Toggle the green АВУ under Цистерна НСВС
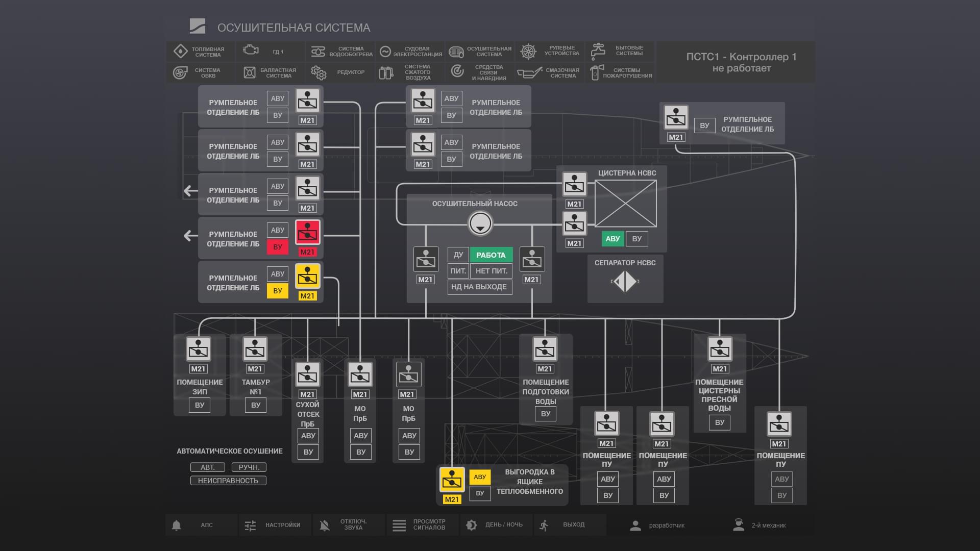The height and width of the screenshot is (551, 980). click(612, 239)
